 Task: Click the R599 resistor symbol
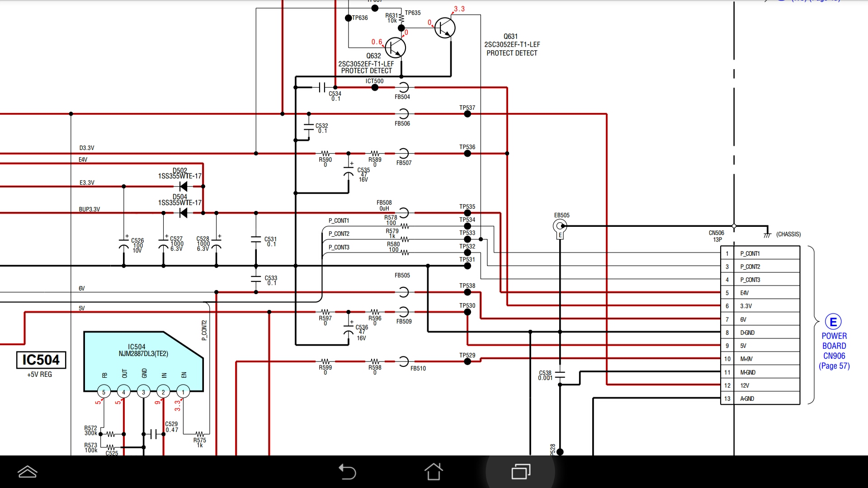pyautogui.click(x=325, y=361)
